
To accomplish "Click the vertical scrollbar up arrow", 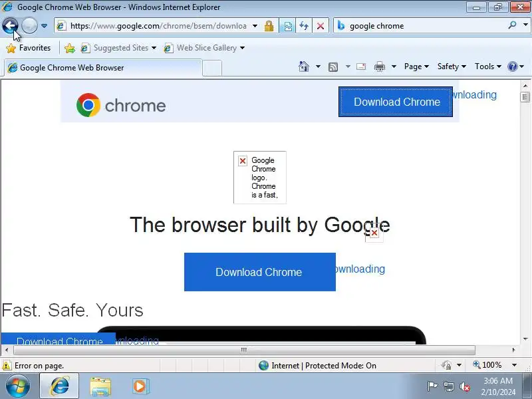I will tap(525, 86).
